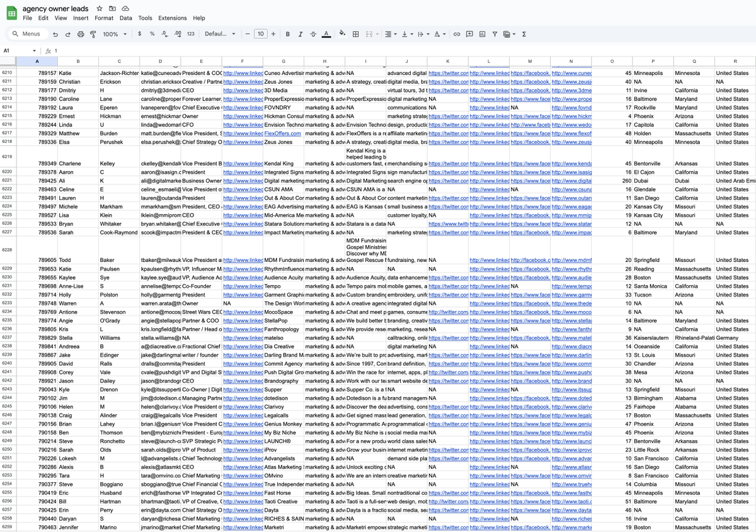Click the font size field showing 10
This screenshot has height=532, width=756.
point(260,34)
